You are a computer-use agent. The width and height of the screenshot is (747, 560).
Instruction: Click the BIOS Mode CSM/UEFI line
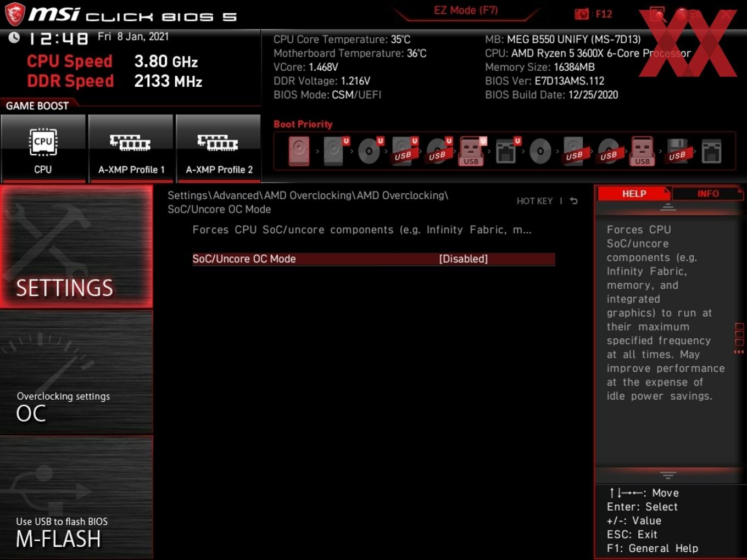coord(327,95)
